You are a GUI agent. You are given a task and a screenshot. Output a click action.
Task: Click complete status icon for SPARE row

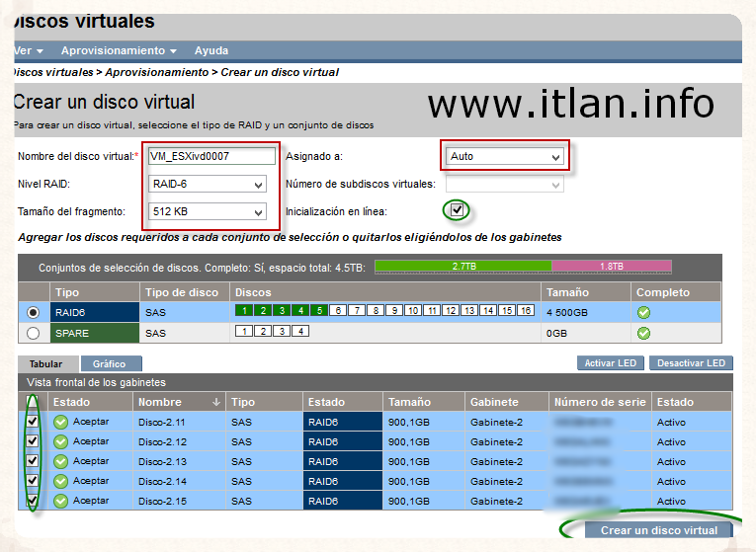click(x=643, y=333)
